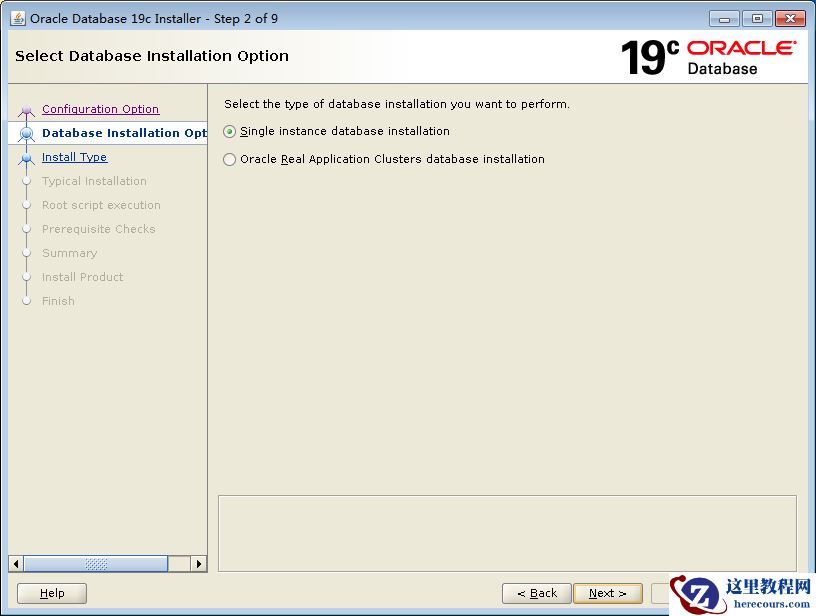
Task: Click the Java installer title bar icon
Action: point(18,18)
